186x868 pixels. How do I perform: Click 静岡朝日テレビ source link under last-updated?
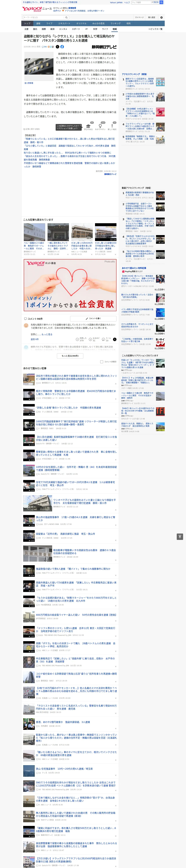(x=110, y=174)
